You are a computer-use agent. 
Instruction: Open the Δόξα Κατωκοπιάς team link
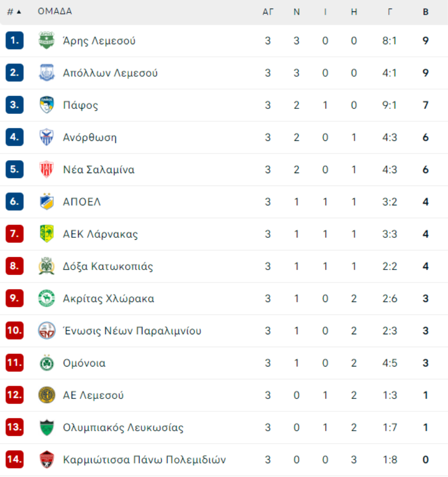(108, 267)
